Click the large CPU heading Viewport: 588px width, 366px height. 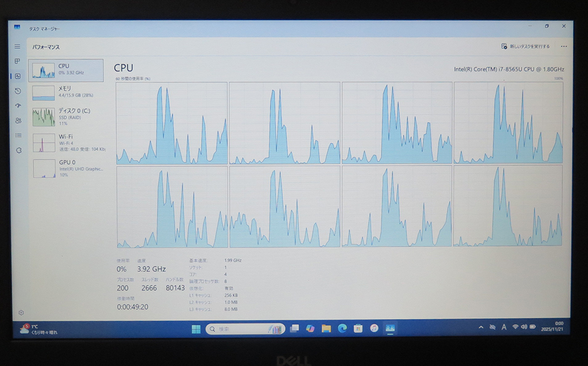coord(123,68)
